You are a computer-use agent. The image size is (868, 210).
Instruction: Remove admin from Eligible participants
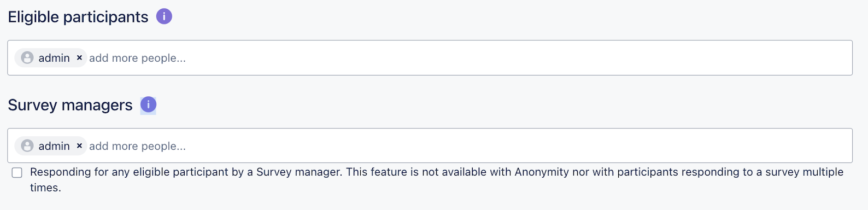click(x=79, y=57)
